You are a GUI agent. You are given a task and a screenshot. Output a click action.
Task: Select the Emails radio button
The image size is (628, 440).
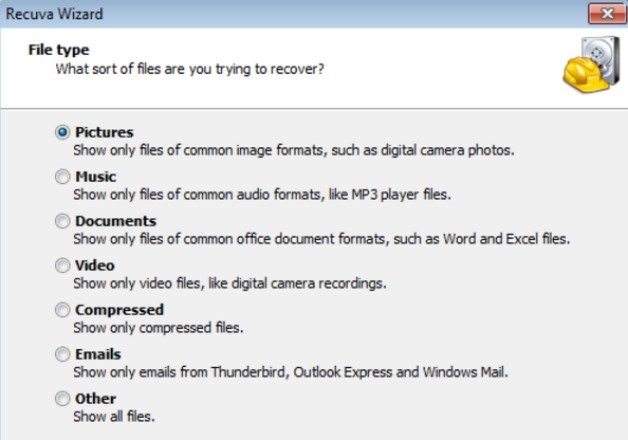point(62,354)
